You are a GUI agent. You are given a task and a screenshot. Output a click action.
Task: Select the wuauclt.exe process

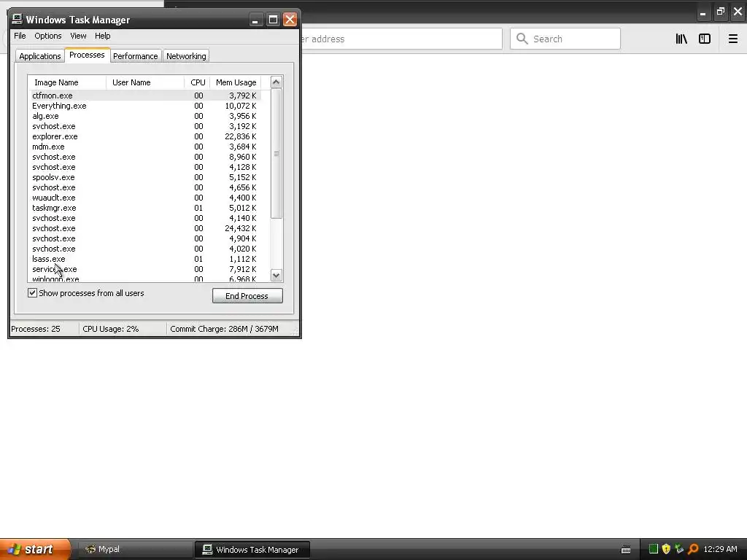(x=144, y=198)
